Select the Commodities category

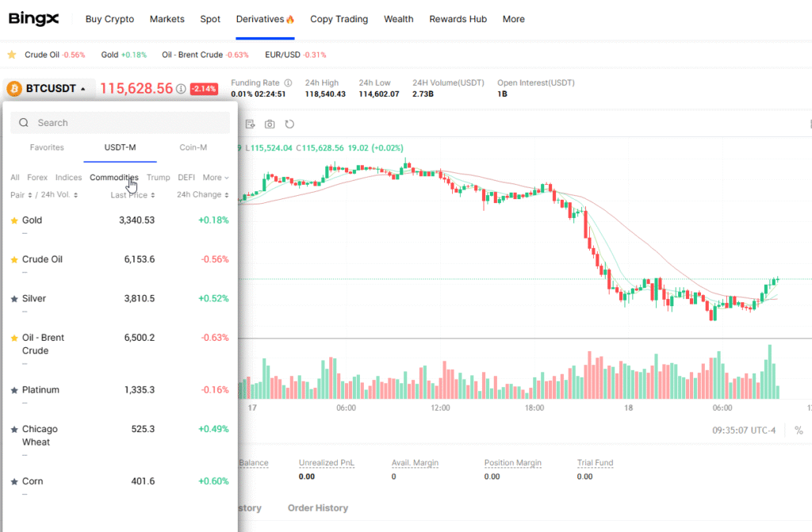pyautogui.click(x=114, y=177)
